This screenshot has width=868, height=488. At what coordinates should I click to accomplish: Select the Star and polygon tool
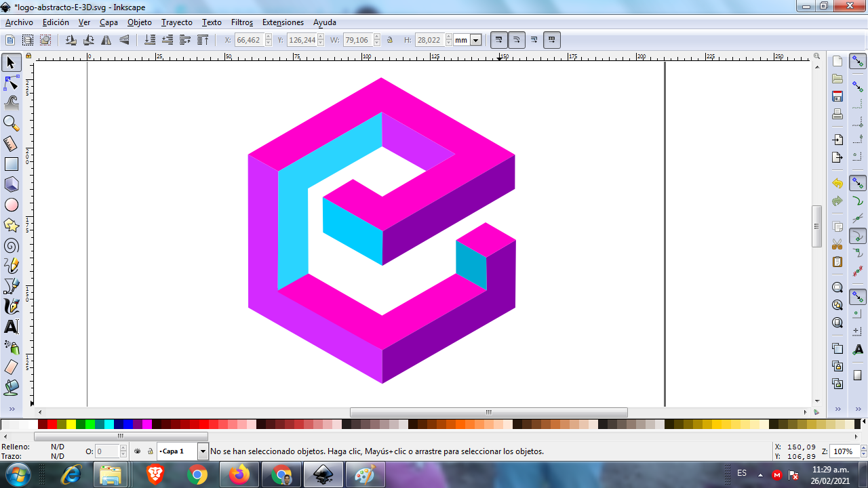pyautogui.click(x=11, y=225)
